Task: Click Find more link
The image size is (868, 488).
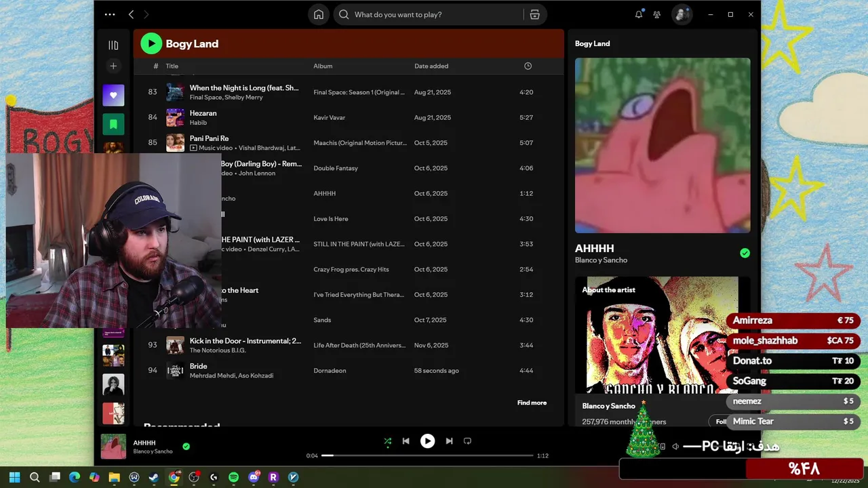Action: 532,403
